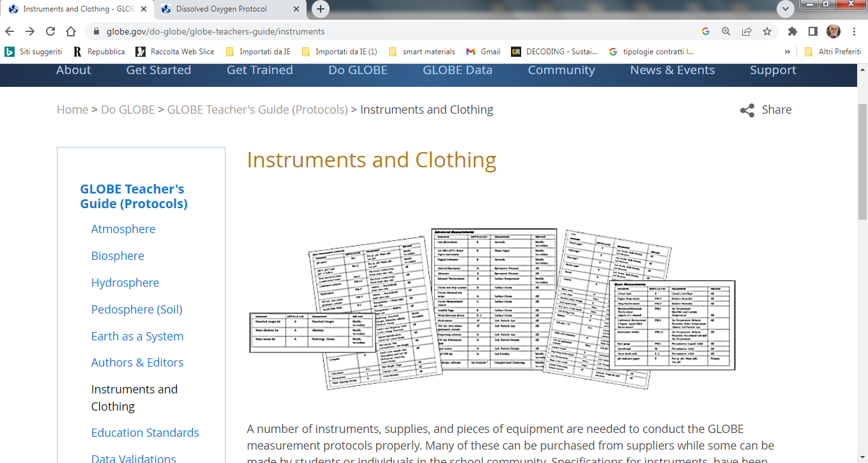Go back with browser back arrow
This screenshot has width=868, height=463.
[x=10, y=31]
